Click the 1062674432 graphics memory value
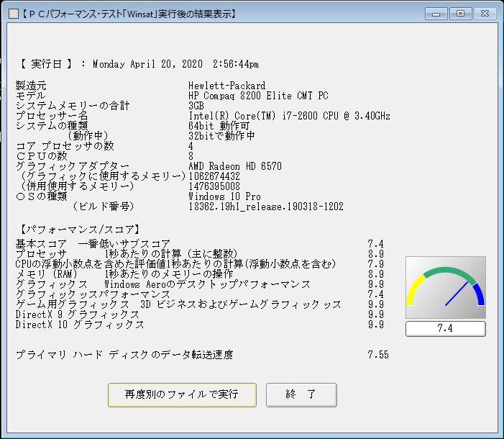 (214, 176)
